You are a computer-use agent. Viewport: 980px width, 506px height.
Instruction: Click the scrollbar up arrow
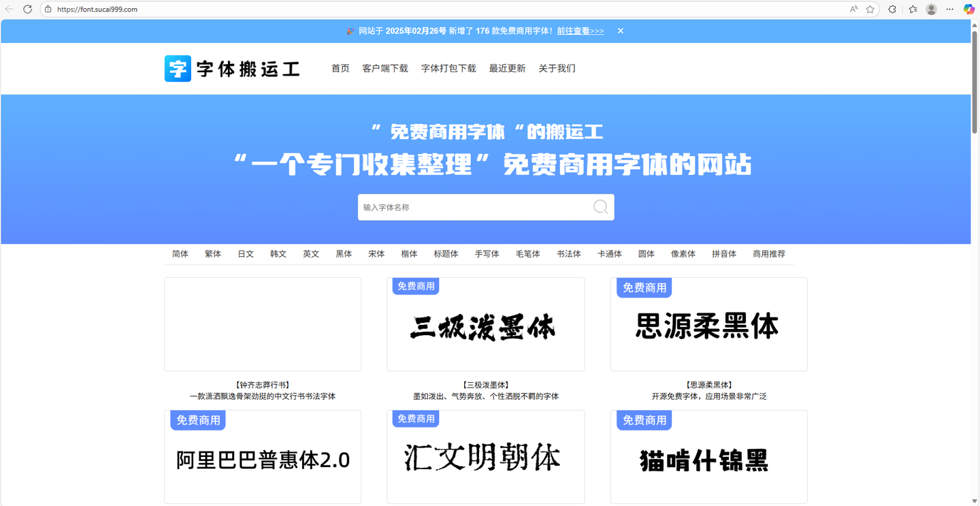pos(975,24)
